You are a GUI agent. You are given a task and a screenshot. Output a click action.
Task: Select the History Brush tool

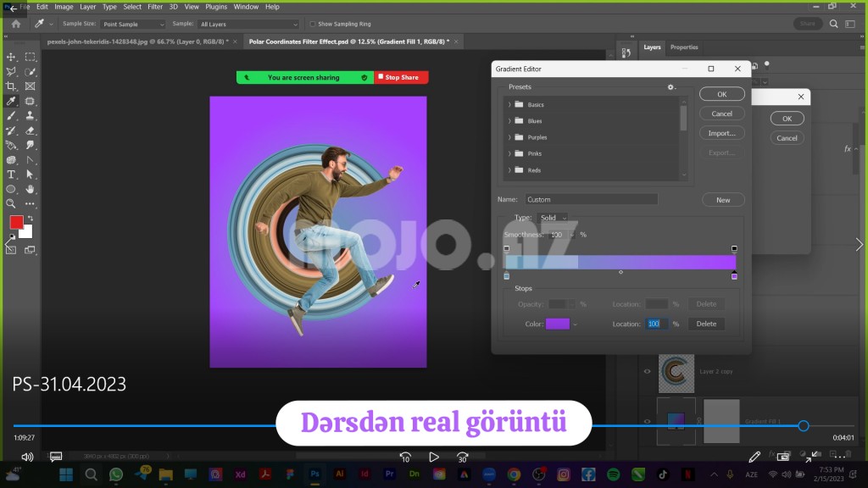click(11, 130)
